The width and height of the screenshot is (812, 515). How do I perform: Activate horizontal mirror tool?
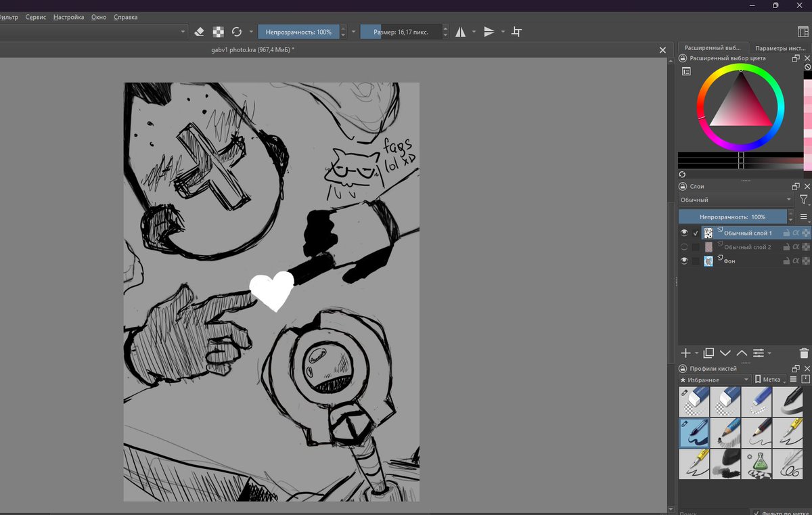pos(461,32)
